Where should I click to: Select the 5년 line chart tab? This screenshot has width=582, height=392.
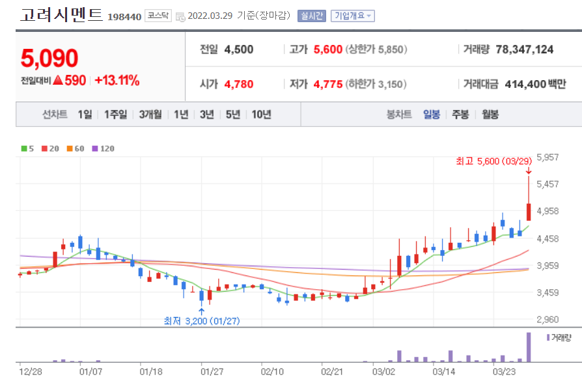point(232,115)
